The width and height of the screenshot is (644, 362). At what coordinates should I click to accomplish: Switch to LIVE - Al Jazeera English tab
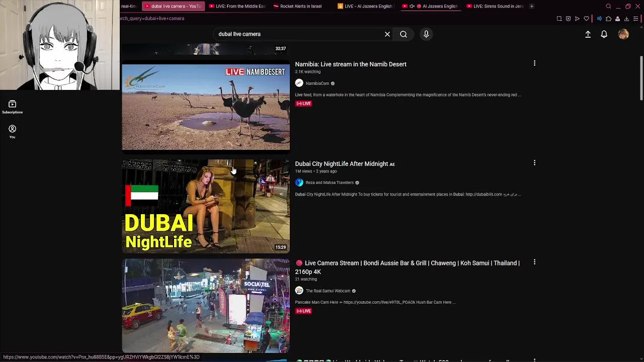365,6
